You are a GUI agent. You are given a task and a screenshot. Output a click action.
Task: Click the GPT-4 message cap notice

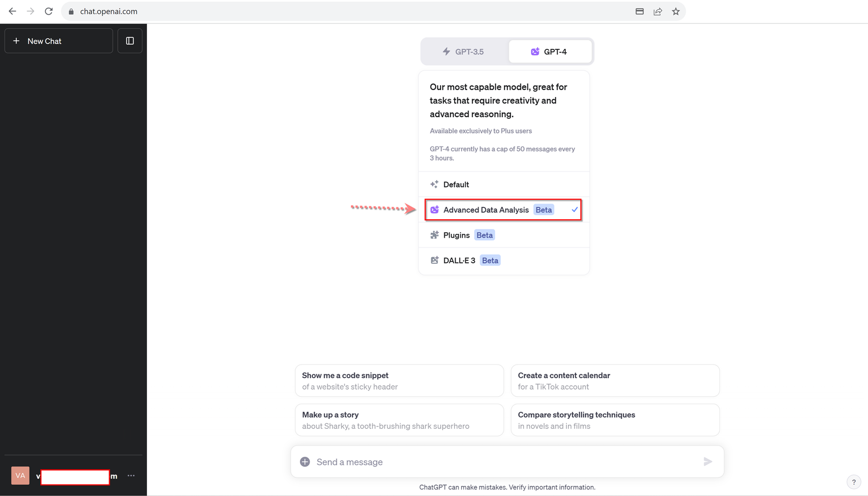(502, 154)
